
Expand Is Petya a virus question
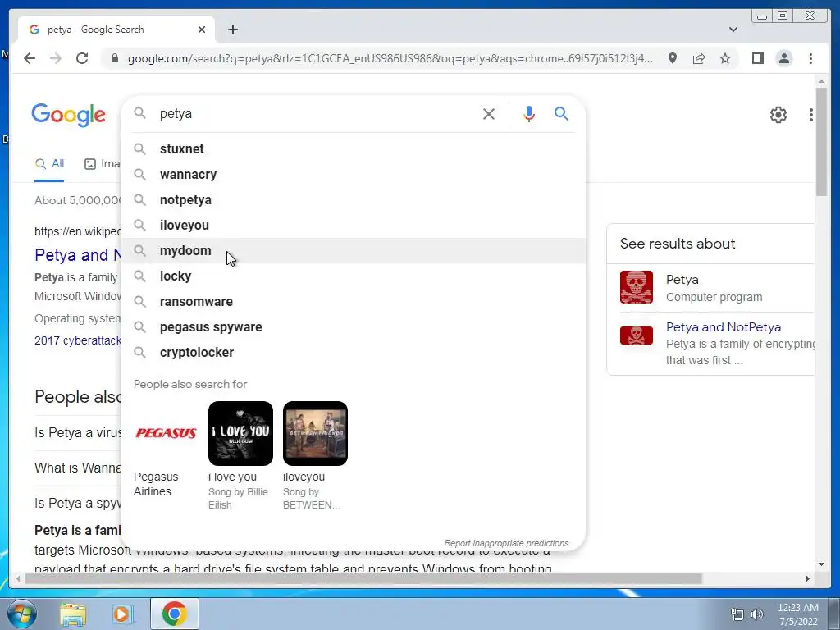coord(78,433)
